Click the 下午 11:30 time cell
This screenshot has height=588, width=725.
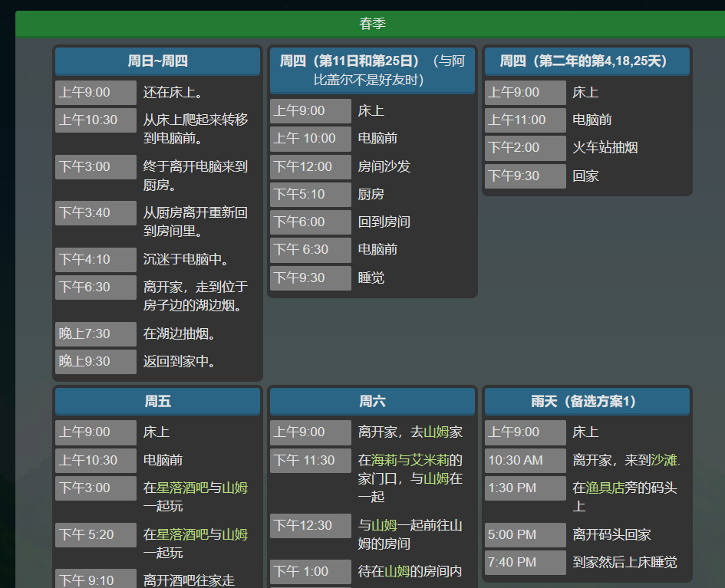coord(310,461)
